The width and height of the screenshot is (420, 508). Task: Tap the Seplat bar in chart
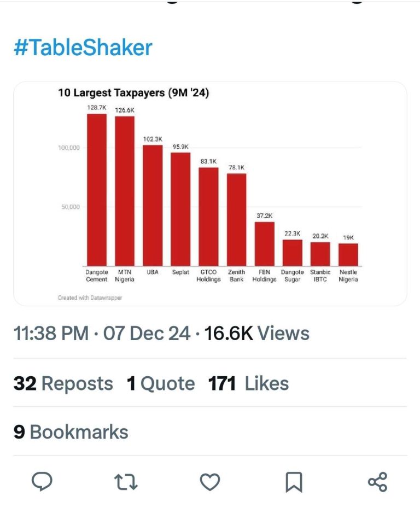[180, 208]
